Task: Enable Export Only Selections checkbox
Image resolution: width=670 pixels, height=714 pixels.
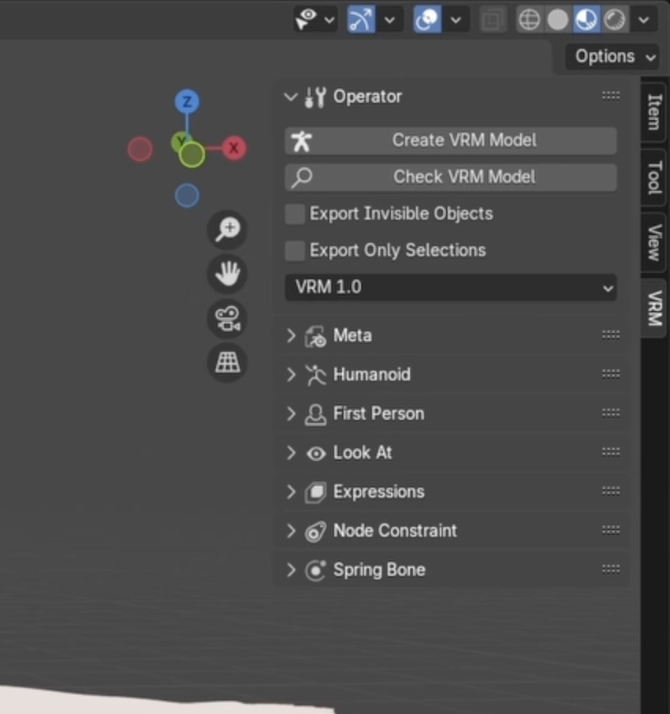Action: click(295, 251)
